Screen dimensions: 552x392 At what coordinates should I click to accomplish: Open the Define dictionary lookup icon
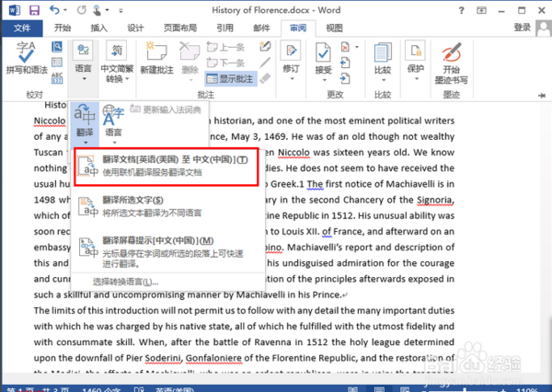click(x=57, y=47)
